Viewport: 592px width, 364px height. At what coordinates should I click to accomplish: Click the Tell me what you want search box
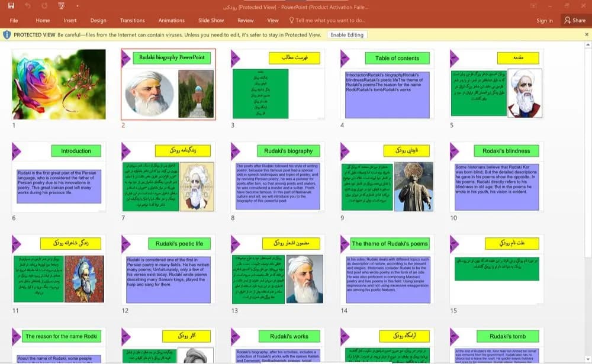point(327,20)
